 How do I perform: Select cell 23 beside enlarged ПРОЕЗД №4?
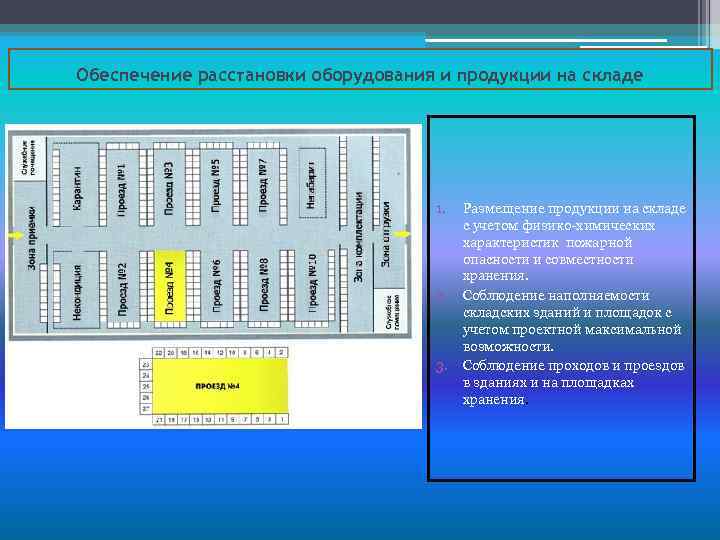coord(146,365)
